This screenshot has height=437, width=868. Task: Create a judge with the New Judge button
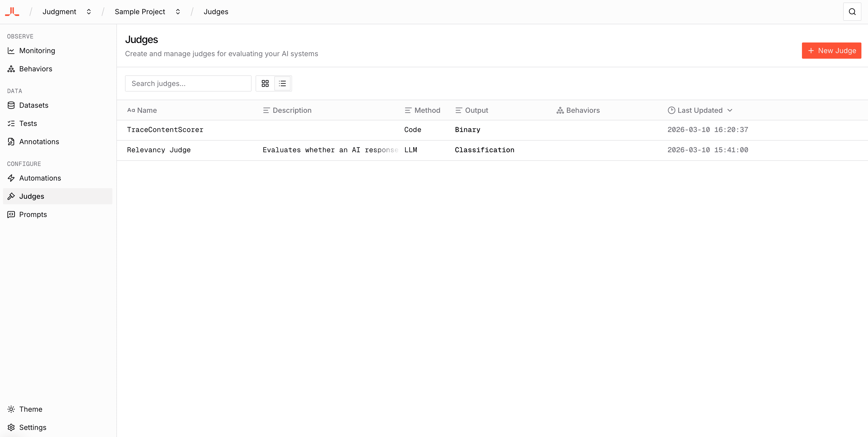[831, 51]
